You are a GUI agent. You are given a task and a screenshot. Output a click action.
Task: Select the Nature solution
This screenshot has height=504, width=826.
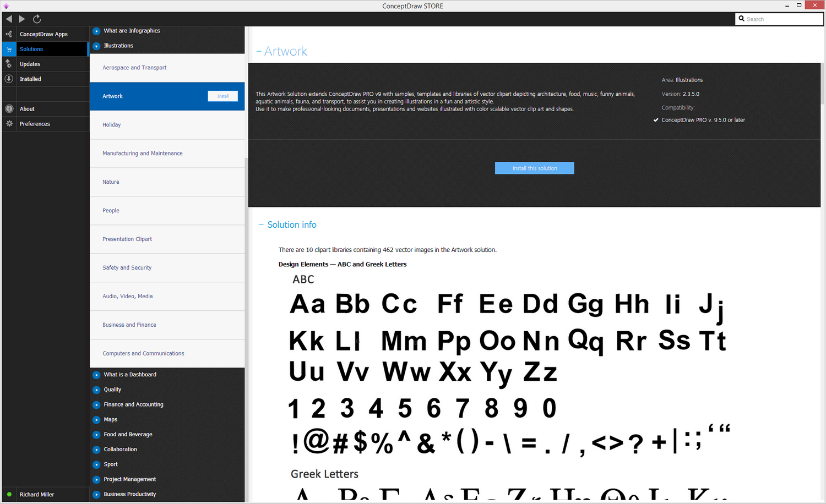167,182
